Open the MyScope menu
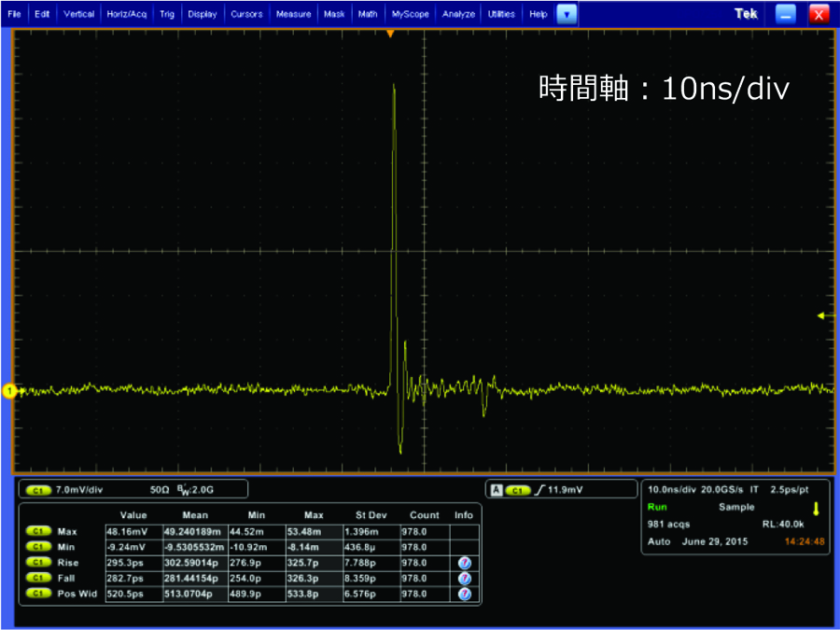This screenshot has width=840, height=630. click(x=411, y=14)
